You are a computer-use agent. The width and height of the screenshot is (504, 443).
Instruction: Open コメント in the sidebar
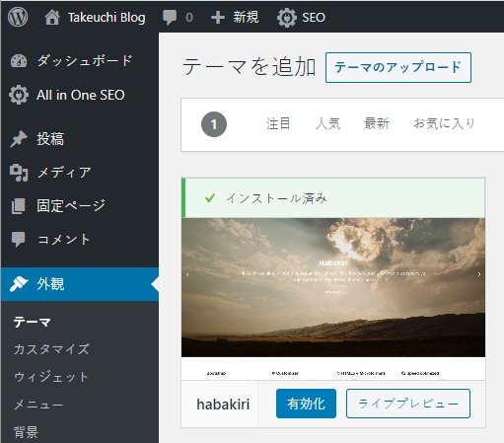[64, 239]
